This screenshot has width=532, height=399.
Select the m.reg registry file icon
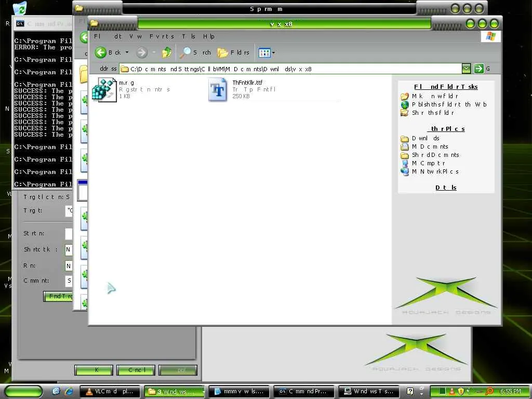tap(104, 89)
